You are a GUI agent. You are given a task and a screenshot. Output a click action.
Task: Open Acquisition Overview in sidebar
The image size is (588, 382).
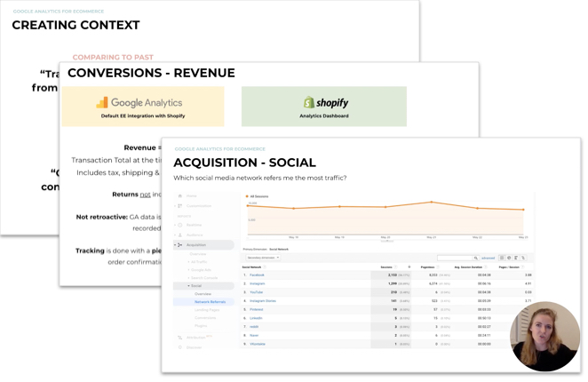click(x=198, y=254)
